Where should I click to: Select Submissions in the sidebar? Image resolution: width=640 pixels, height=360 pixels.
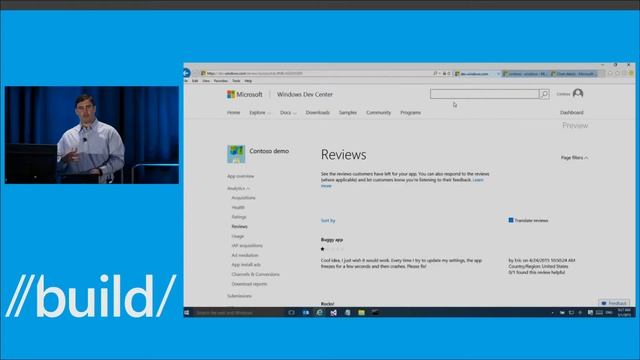tap(239, 296)
